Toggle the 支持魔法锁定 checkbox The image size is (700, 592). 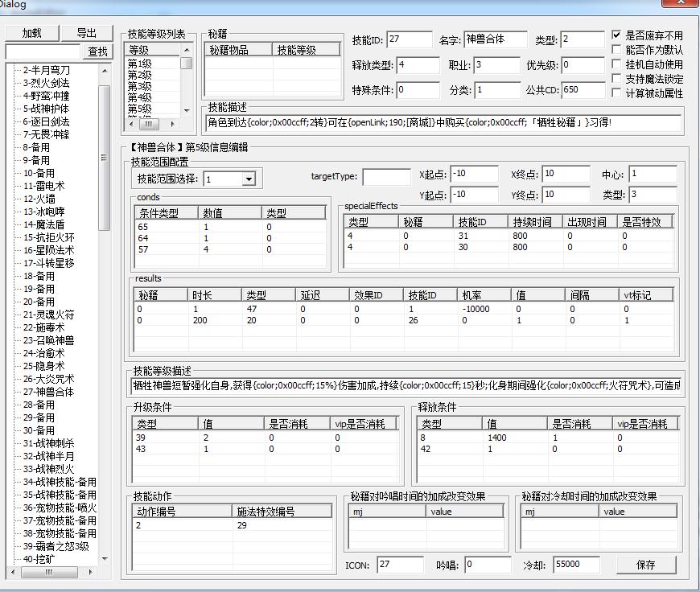(x=616, y=79)
